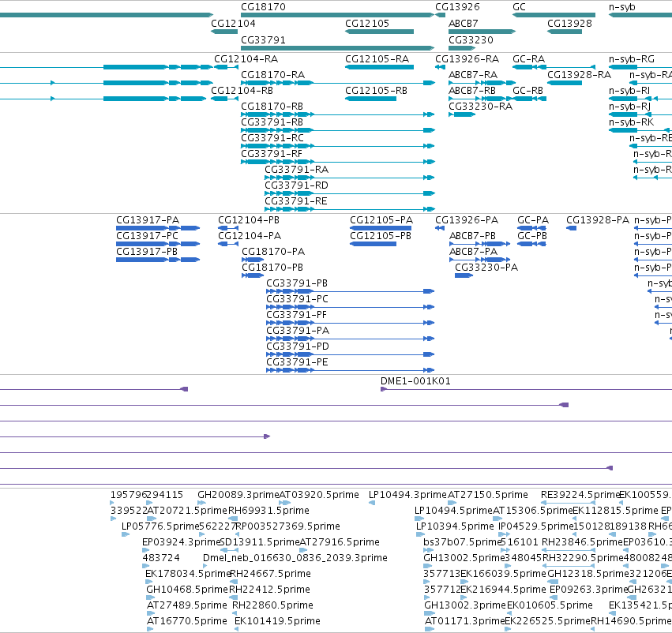Click the EK101419.5prime EST label
The image size is (672, 633).
(x=278, y=621)
